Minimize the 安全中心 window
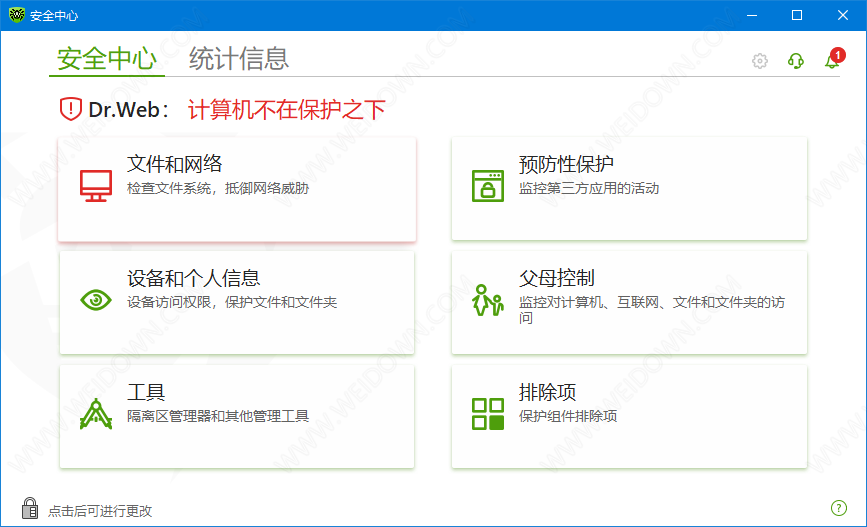 752,15
